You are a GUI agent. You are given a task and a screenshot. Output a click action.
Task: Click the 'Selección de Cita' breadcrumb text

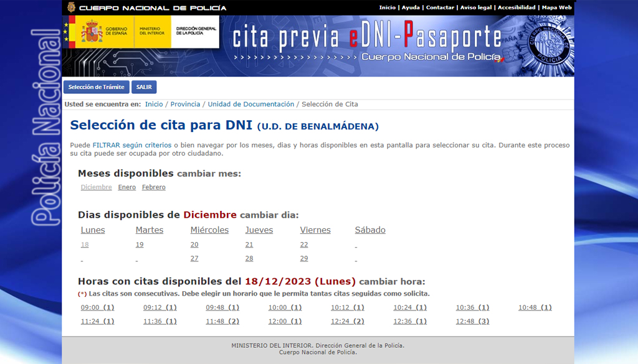pos(330,104)
